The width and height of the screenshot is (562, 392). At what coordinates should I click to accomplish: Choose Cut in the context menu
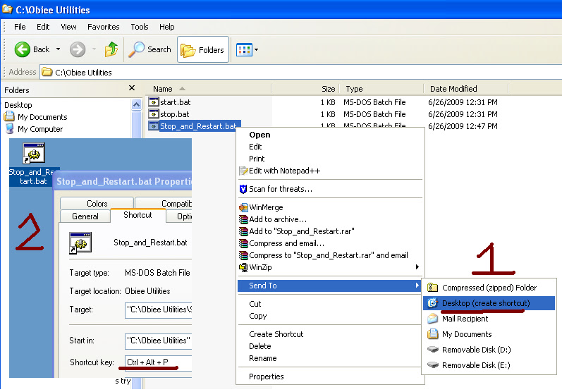255,304
